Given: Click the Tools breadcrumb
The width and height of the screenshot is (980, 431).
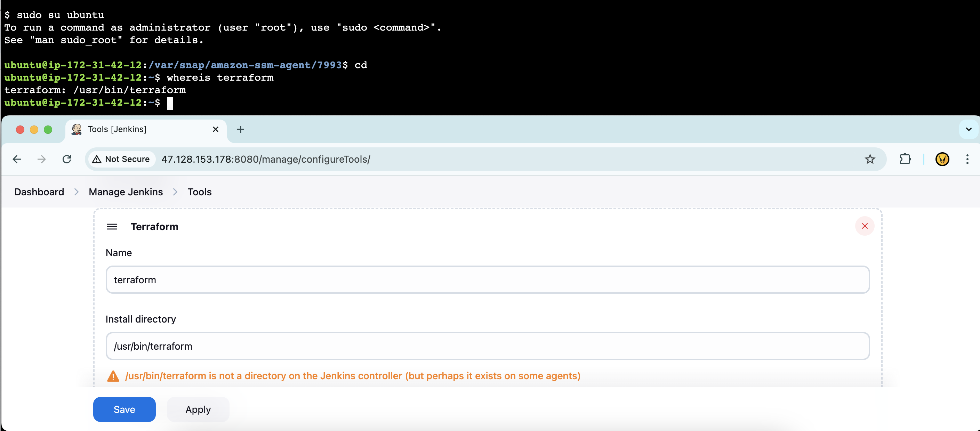Looking at the screenshot, I should point(199,192).
